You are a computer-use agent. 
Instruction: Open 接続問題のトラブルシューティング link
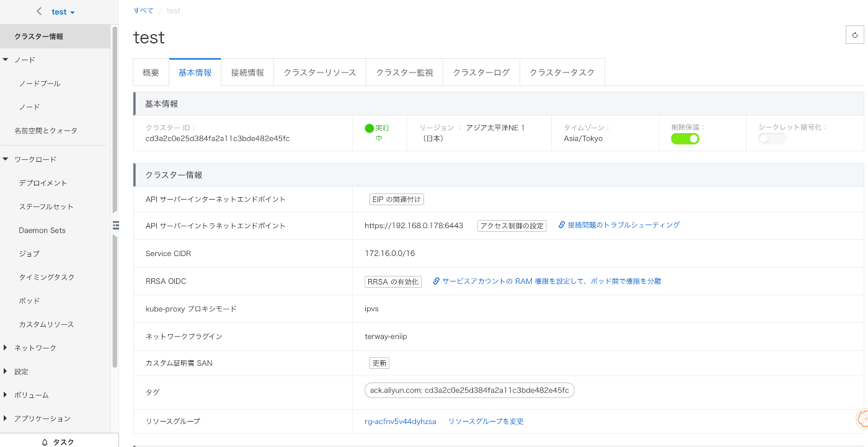click(624, 225)
